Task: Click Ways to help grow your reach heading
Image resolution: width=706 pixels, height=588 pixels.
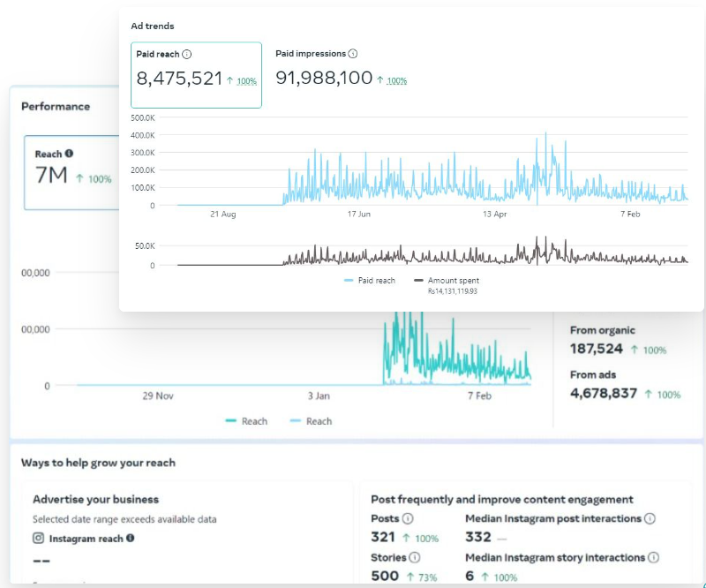Action: click(98, 463)
